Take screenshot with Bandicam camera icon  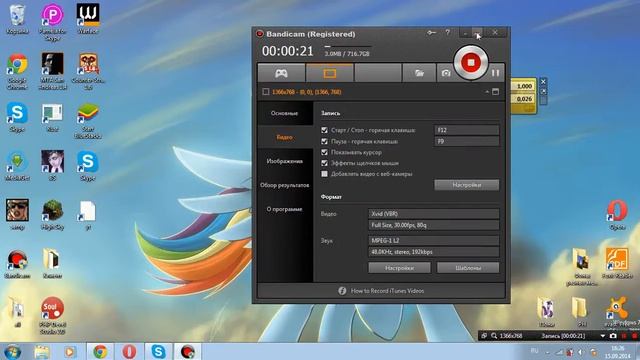(x=446, y=73)
